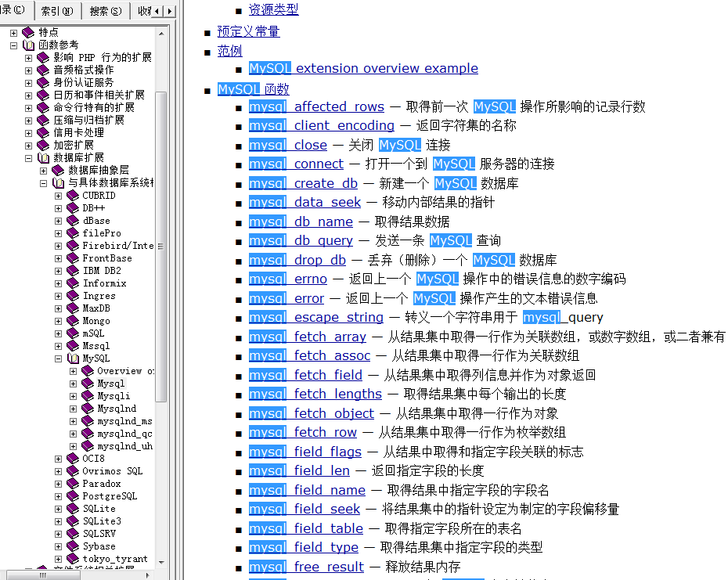Click the open book icon beside 数据库扩展
Screen dimensions: 728x580
43,158
